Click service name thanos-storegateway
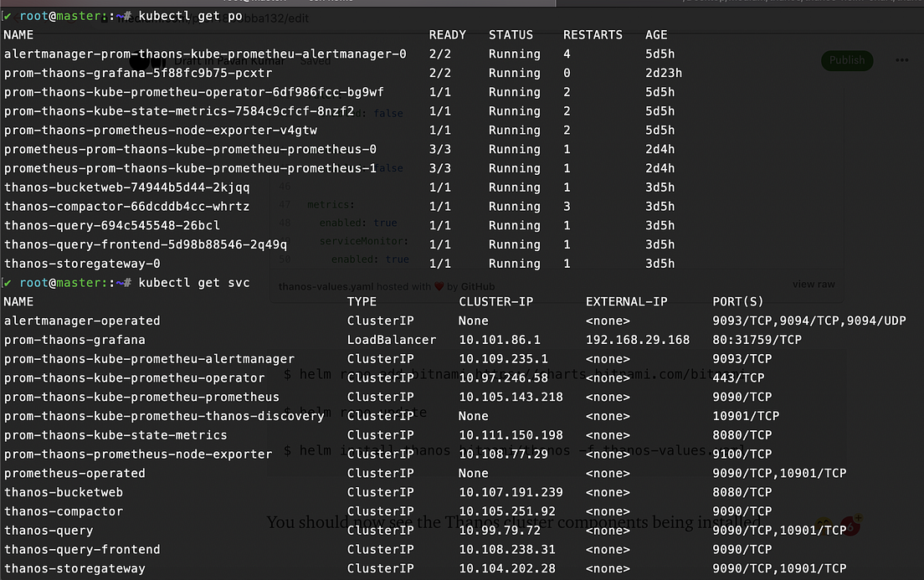This screenshot has height=580, width=924. click(74, 568)
